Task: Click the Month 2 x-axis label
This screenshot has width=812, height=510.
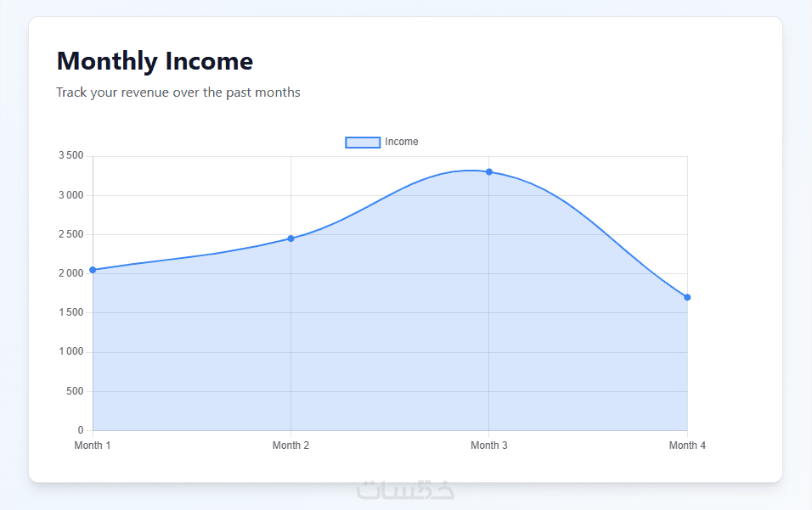Action: (x=290, y=446)
